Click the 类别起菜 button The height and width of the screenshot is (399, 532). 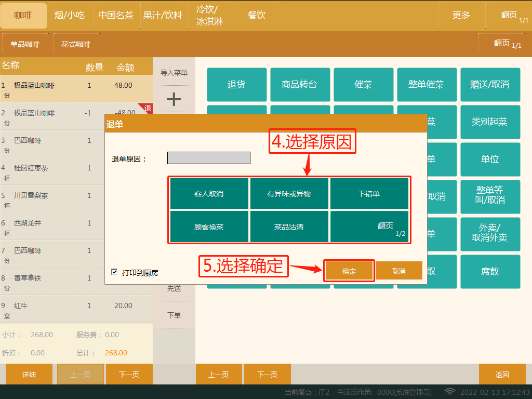coord(490,122)
